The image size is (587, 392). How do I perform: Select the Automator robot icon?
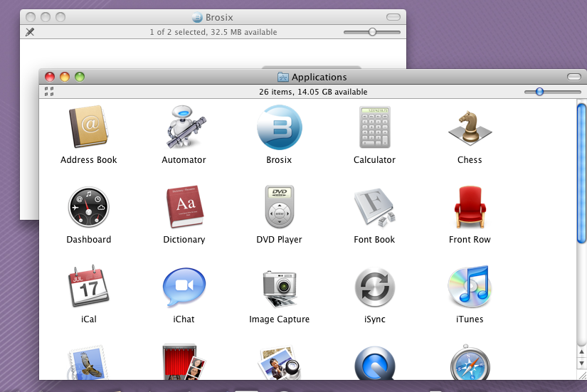184,127
